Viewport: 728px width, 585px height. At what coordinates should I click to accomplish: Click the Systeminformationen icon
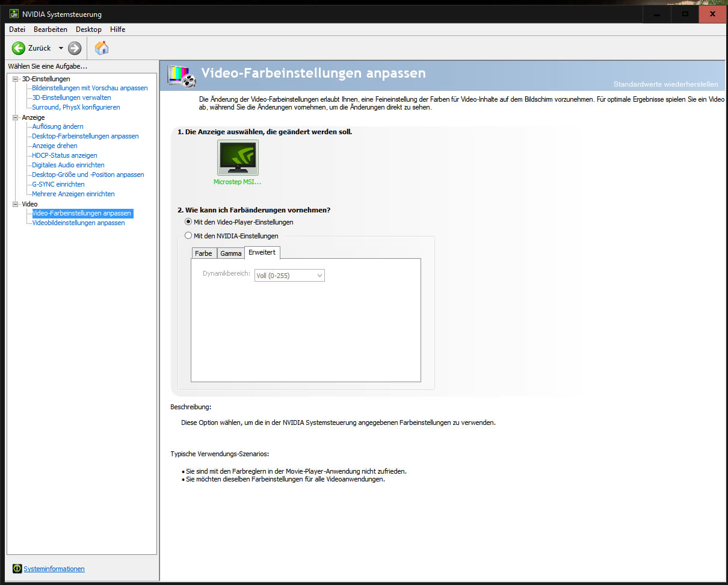click(x=17, y=569)
